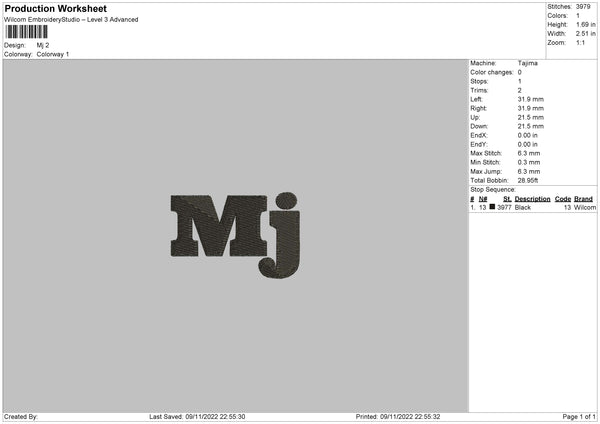Image resolution: width=600 pixels, height=424 pixels.
Task: Click the barcode under the software name
Action: pyautogui.click(x=27, y=32)
